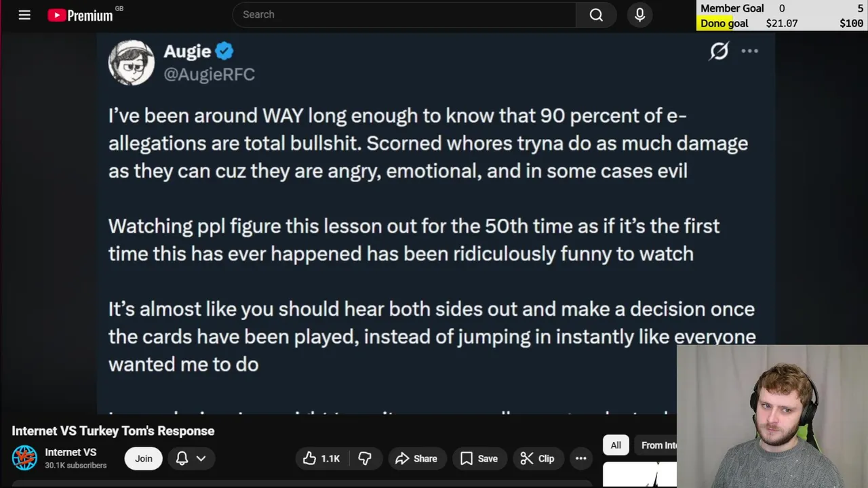Expand the notification options chevron

point(201,459)
